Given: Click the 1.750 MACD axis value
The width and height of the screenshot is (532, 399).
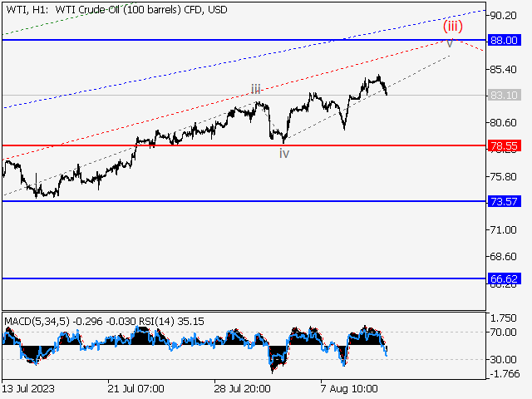Looking at the screenshot, I should [504, 318].
